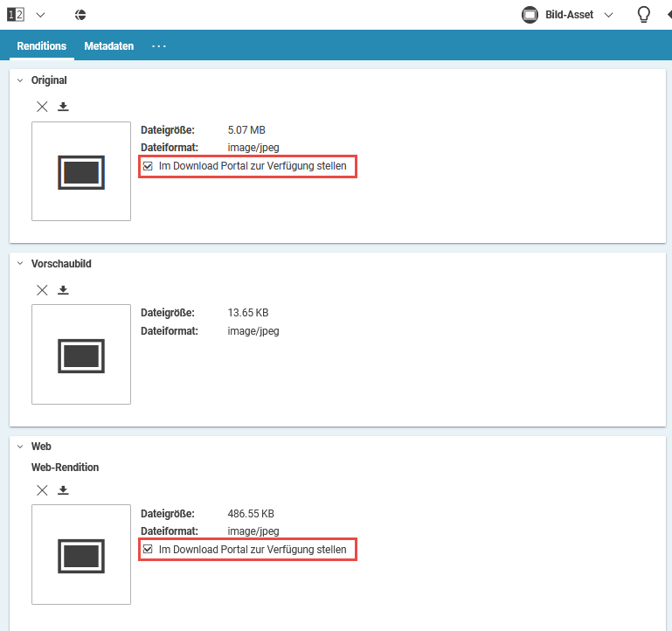Toggle Download Portal checkbox for Web-Rendition
672x631 pixels.
(148, 550)
